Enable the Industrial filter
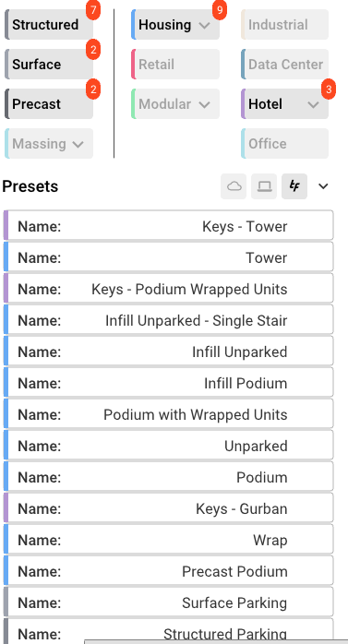The width and height of the screenshot is (348, 644). [284, 25]
